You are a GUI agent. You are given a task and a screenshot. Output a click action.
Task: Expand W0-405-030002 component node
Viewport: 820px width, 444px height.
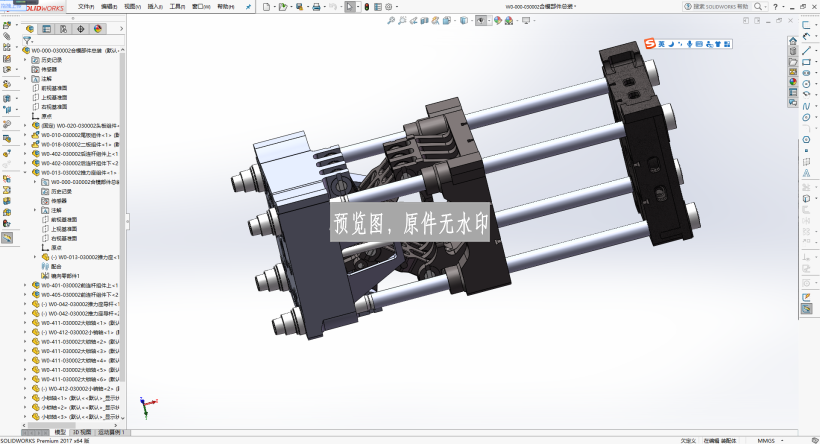tap(25, 295)
